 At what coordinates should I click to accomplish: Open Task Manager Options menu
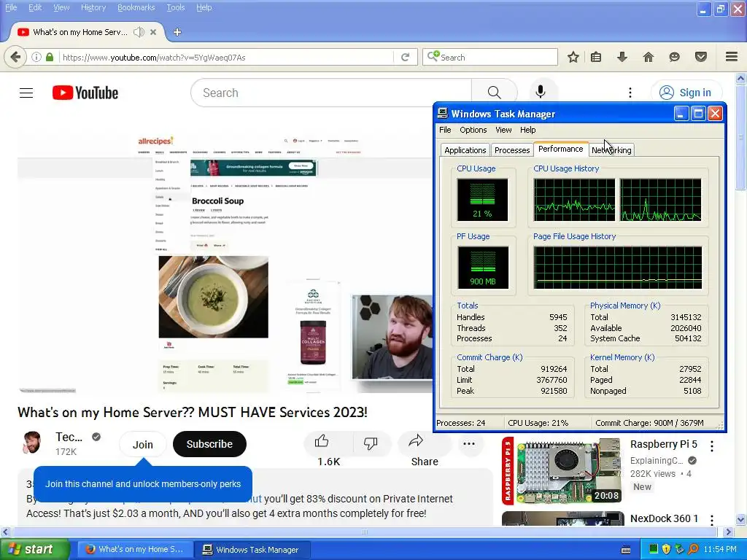tap(473, 130)
